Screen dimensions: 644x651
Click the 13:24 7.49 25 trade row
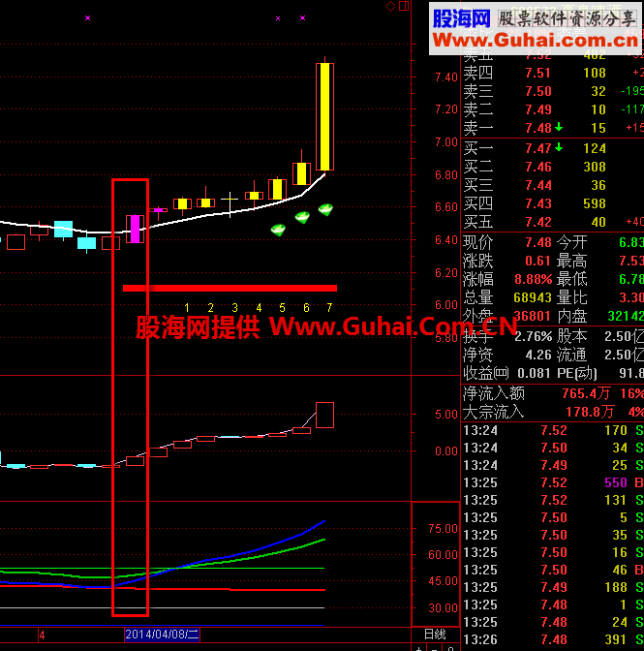553,465
